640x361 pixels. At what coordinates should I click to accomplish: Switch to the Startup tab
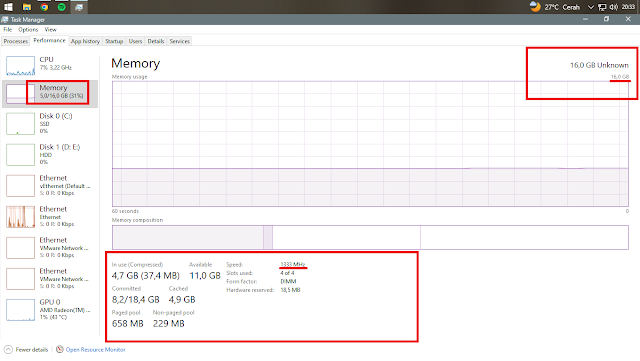114,41
